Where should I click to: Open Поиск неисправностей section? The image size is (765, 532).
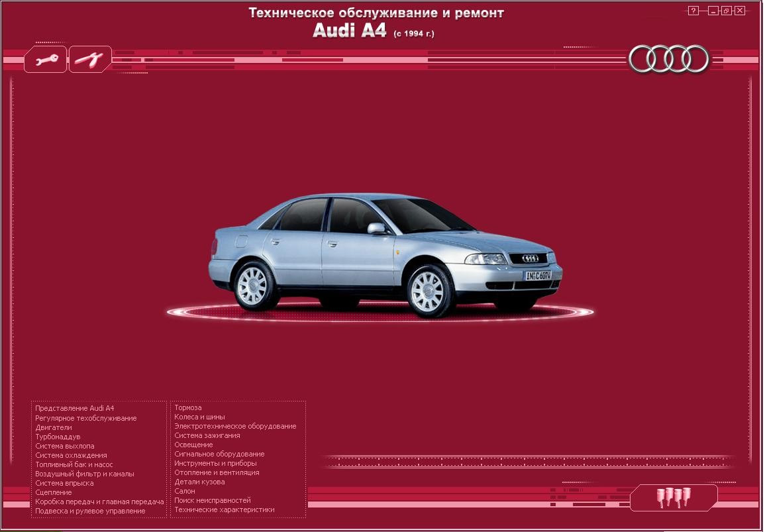[x=212, y=500]
